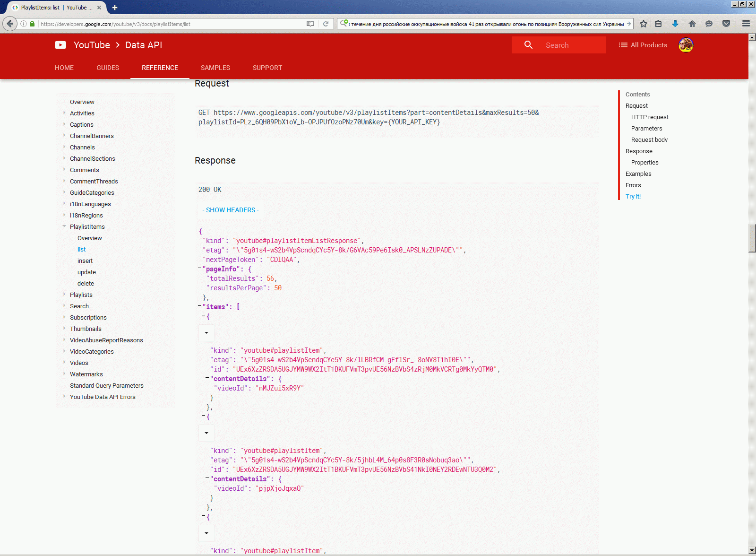Open the browser hamburger menu
Image resolution: width=756 pixels, height=556 pixels.
746,24
